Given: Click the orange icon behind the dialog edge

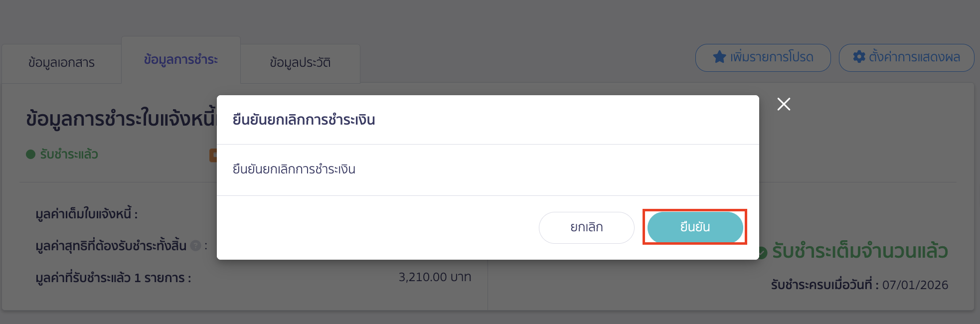Looking at the screenshot, I should 213,155.
